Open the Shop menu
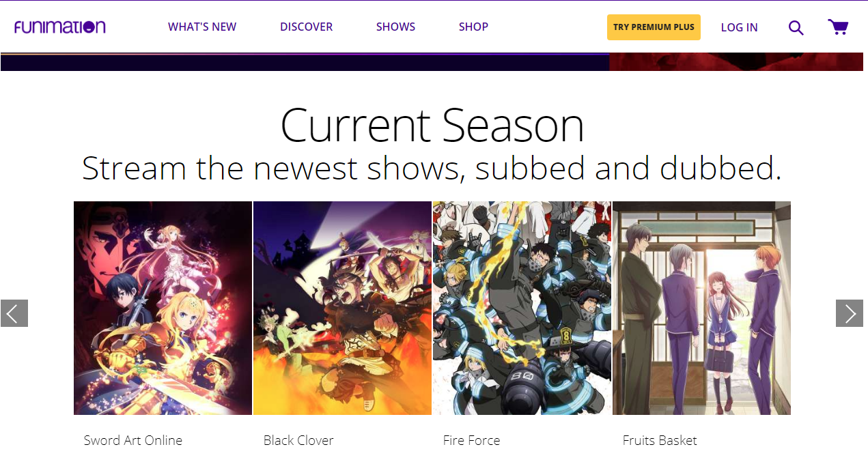868x462 pixels. pos(473,27)
